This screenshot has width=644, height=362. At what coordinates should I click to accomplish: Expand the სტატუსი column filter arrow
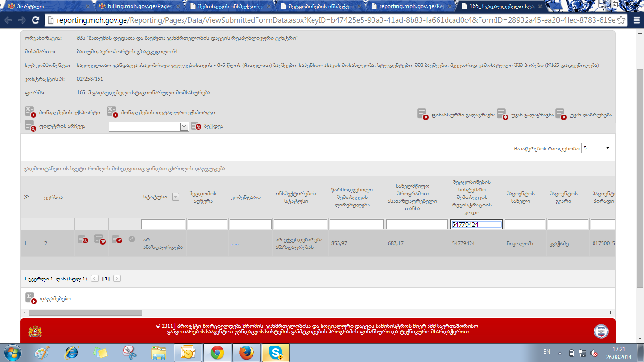point(175,197)
